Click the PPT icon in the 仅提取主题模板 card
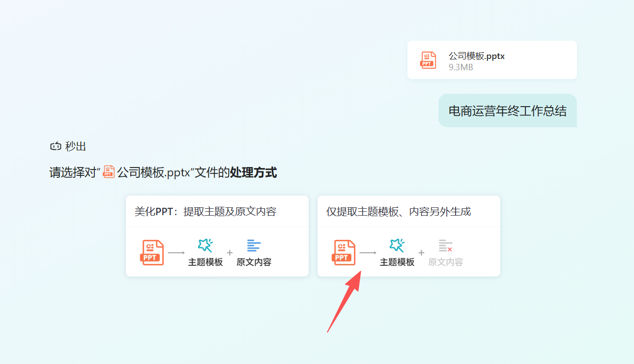 click(345, 252)
